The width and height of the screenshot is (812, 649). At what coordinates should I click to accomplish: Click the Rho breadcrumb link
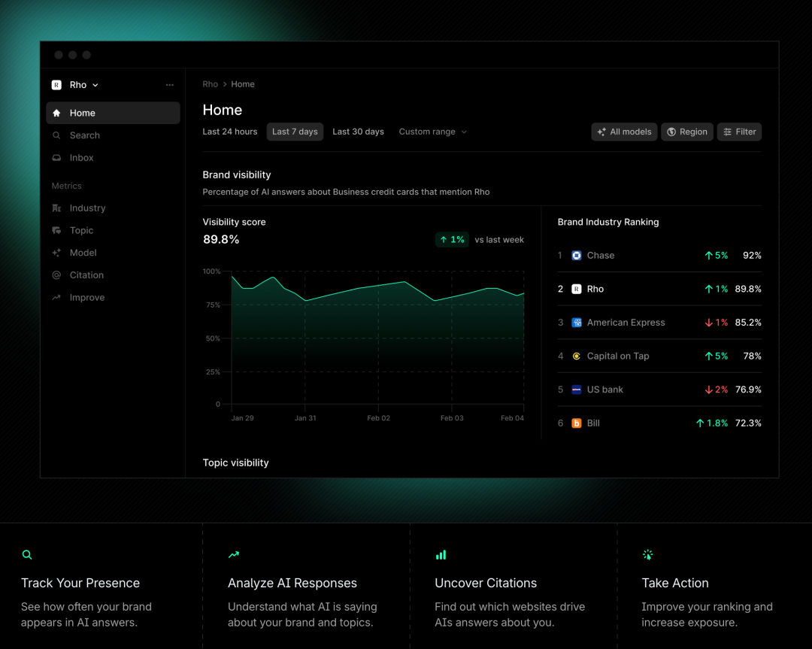[x=211, y=84]
